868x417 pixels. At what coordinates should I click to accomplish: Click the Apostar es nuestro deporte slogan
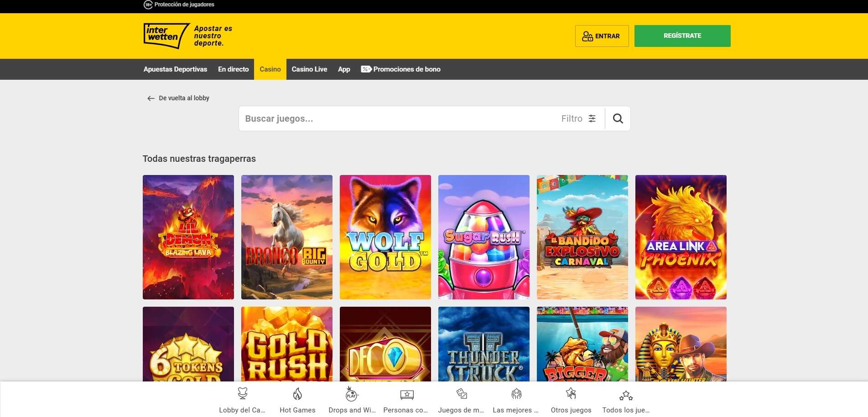click(213, 36)
